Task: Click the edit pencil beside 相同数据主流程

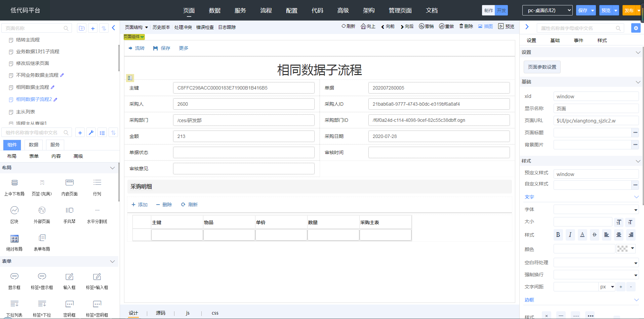Action: (x=53, y=87)
